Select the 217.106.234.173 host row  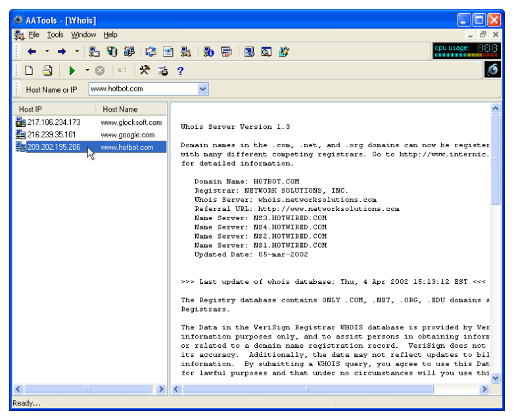90,122
